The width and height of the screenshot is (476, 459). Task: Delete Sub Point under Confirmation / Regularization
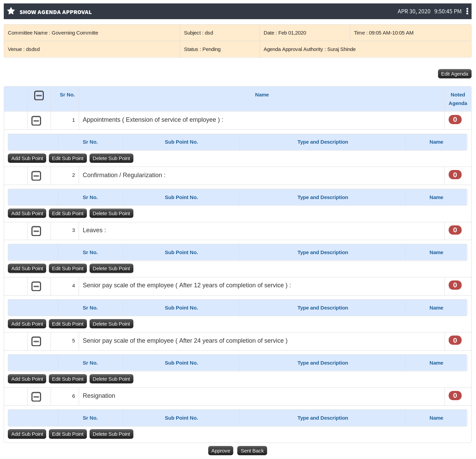pyautogui.click(x=111, y=213)
